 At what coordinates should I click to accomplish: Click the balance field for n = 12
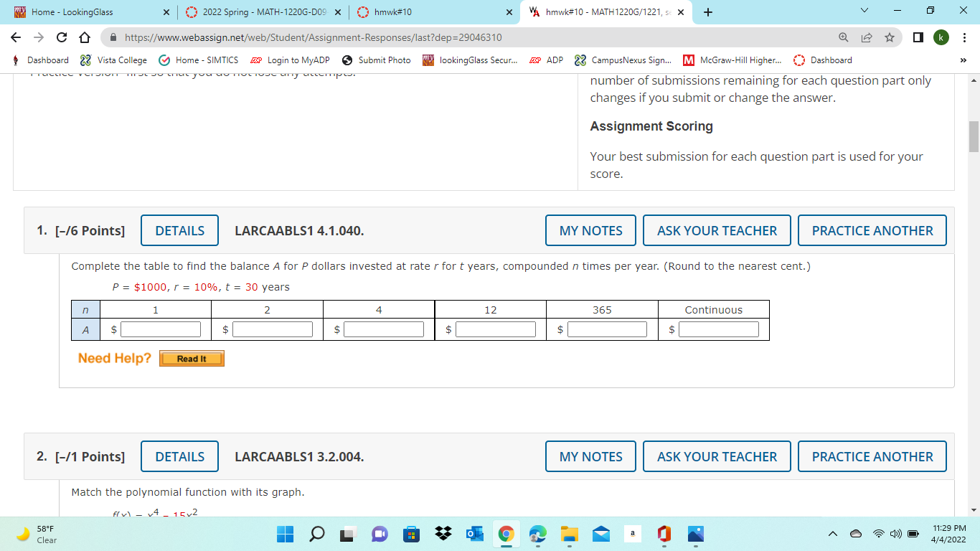pos(496,329)
